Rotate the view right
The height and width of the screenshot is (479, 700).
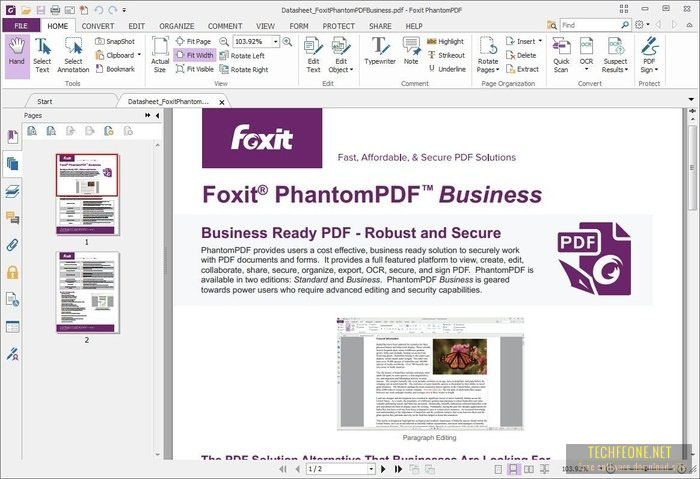[x=244, y=70]
